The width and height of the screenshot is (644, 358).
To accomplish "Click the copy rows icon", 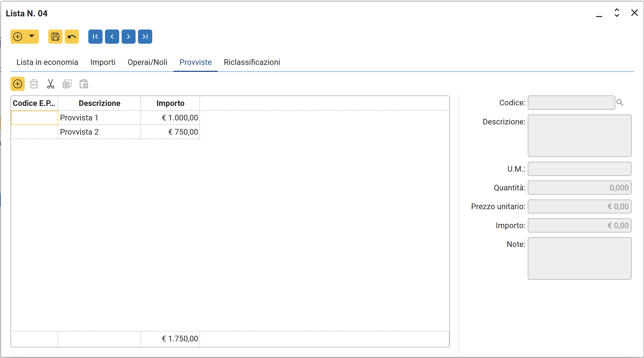I will pos(67,84).
